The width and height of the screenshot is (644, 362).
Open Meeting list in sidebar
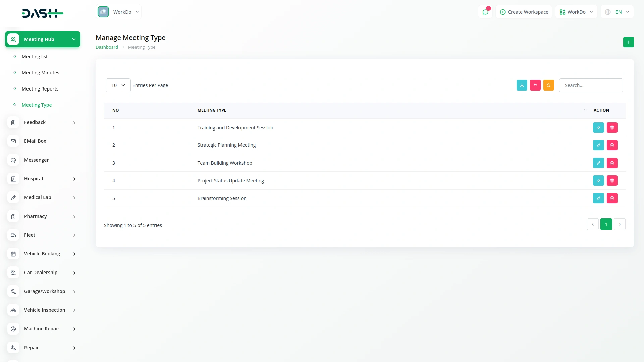[x=35, y=57]
